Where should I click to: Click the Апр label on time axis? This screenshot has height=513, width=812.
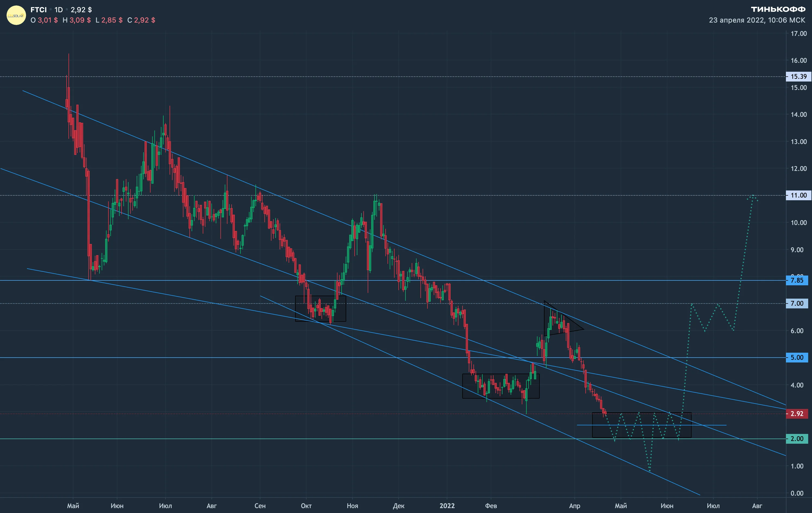pyautogui.click(x=574, y=506)
